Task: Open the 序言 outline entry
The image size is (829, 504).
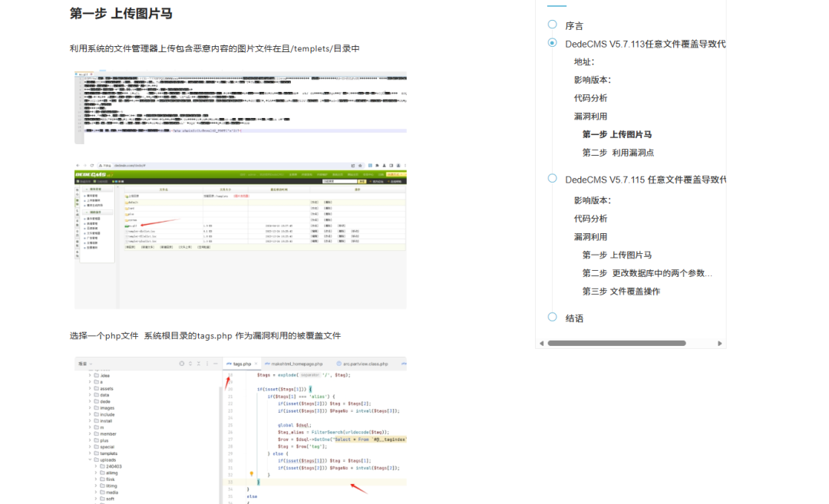Action: pos(574,26)
